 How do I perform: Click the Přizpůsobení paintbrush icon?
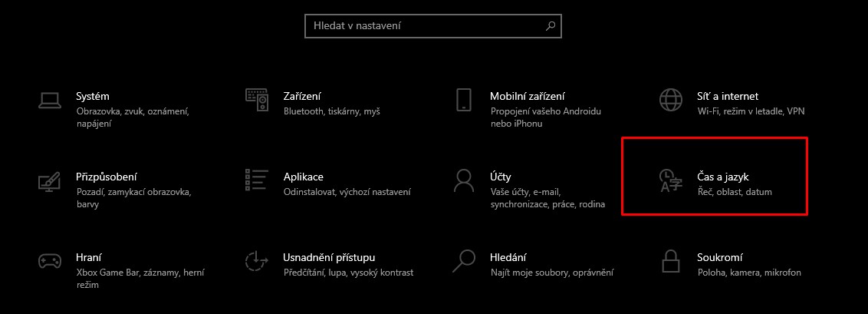49,181
